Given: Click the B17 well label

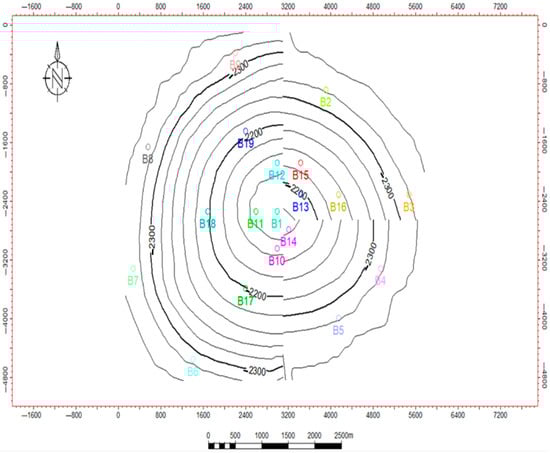Looking at the screenshot, I should click(245, 301).
